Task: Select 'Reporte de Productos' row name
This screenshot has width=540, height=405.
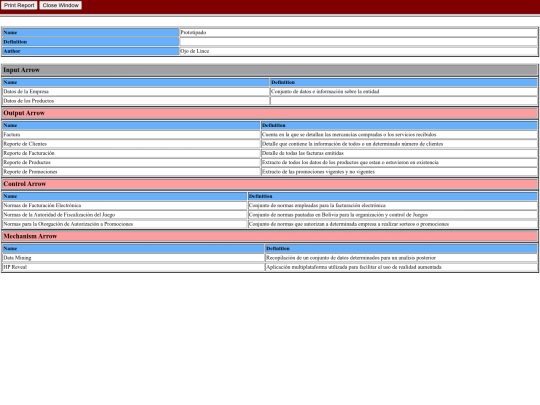Action: (x=131, y=162)
